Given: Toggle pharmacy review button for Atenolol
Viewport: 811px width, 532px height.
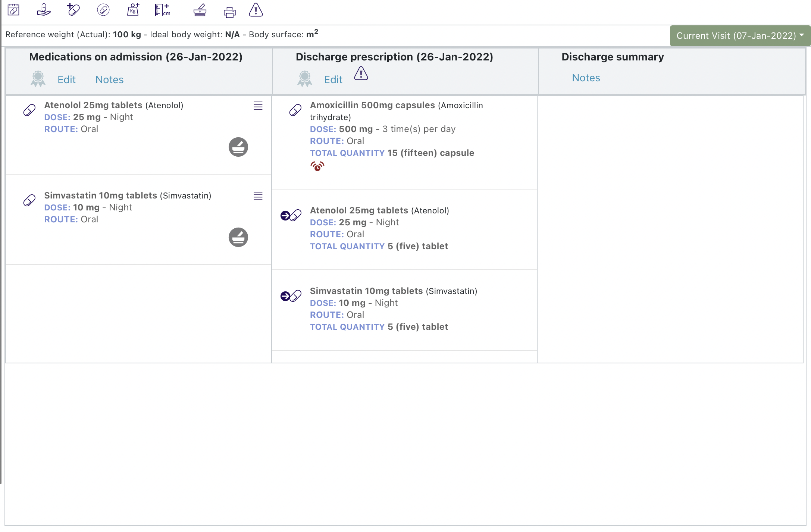Looking at the screenshot, I should pos(238,147).
